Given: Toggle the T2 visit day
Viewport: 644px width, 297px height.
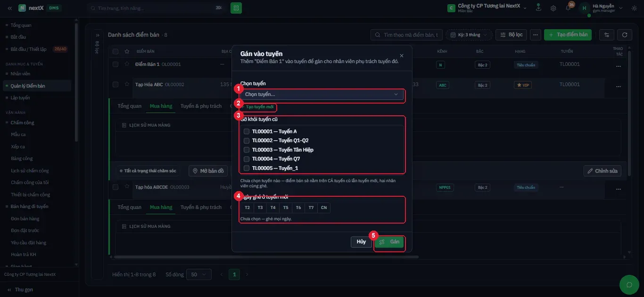Looking at the screenshot, I should (x=247, y=207).
